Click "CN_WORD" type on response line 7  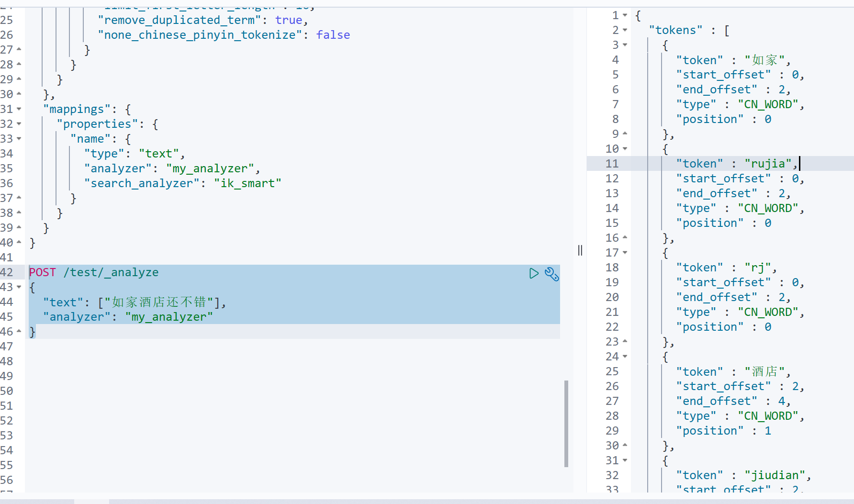[768, 104]
